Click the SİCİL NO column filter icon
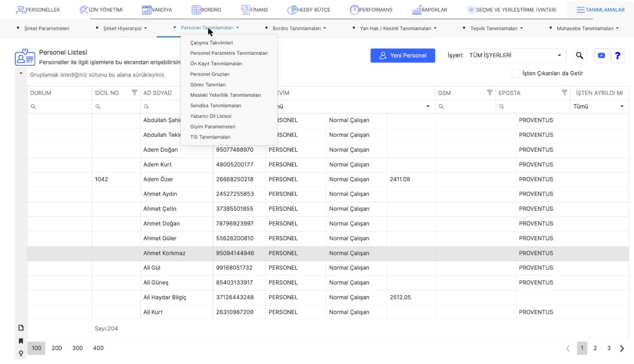 coord(135,93)
